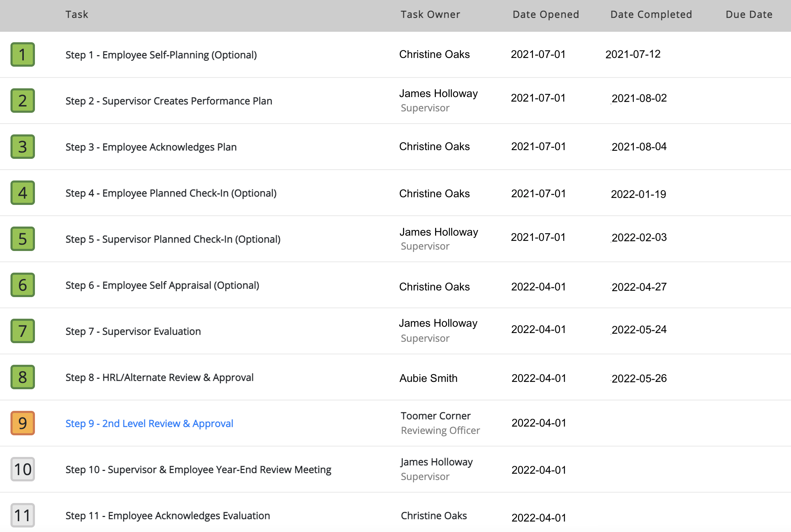This screenshot has height=532, width=791.
Task: Click Christine Oaks in the Step 3 row
Action: point(434,146)
